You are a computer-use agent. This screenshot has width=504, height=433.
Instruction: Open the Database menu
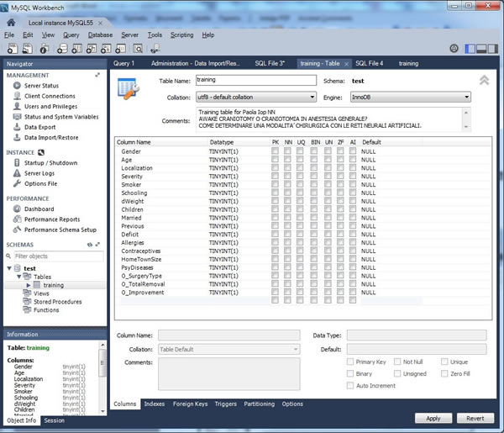click(100, 34)
